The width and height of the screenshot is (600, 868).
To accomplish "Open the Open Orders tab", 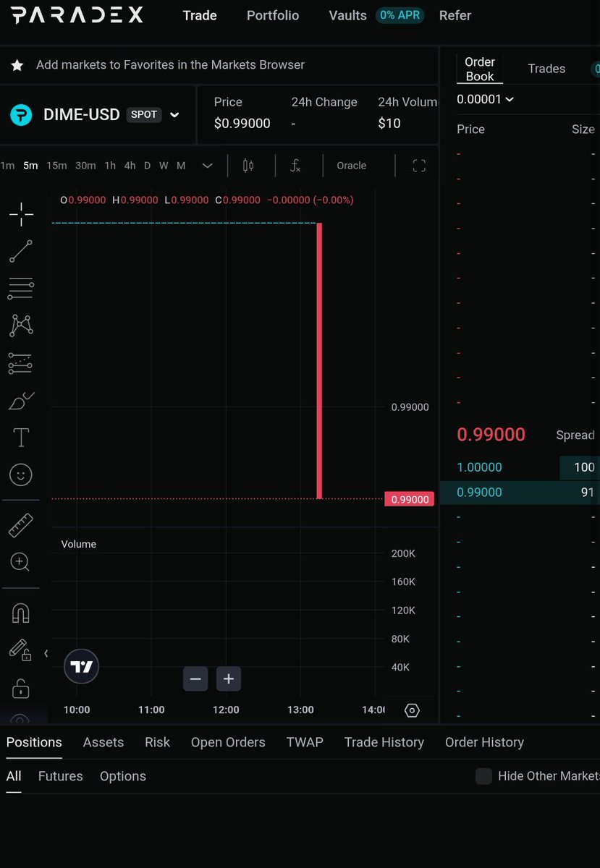I will [228, 742].
